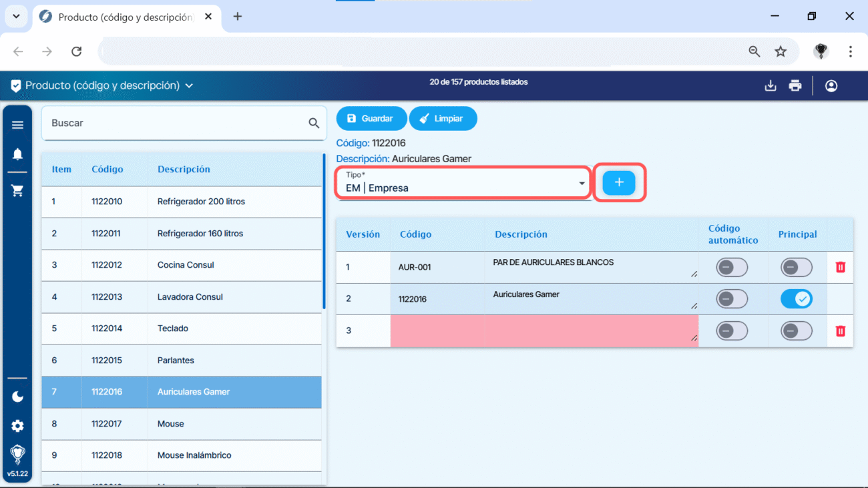Viewport: 868px width, 488px height.
Task: Open the user account icon
Action: [x=831, y=86]
